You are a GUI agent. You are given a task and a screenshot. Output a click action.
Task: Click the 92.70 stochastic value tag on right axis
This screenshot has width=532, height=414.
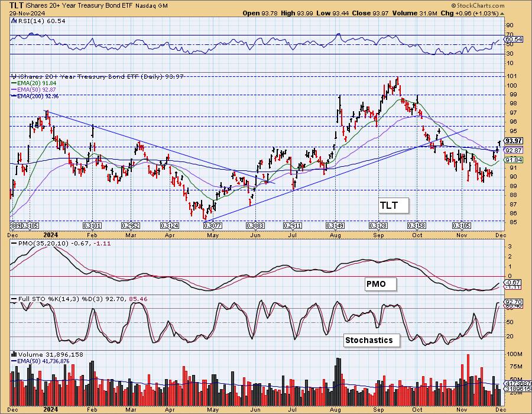(x=514, y=302)
